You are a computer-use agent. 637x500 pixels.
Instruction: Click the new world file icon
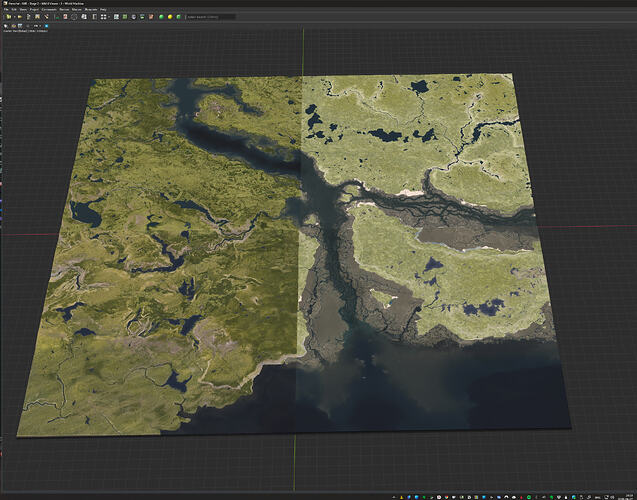[x=9, y=17]
